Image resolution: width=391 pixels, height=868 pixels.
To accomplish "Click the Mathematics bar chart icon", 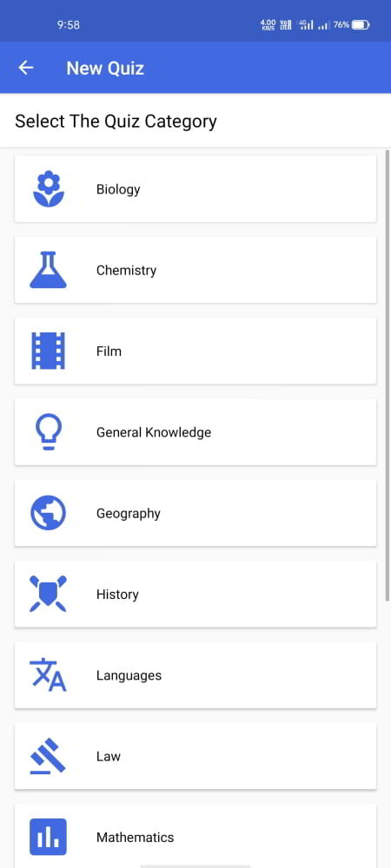I will pyautogui.click(x=48, y=837).
